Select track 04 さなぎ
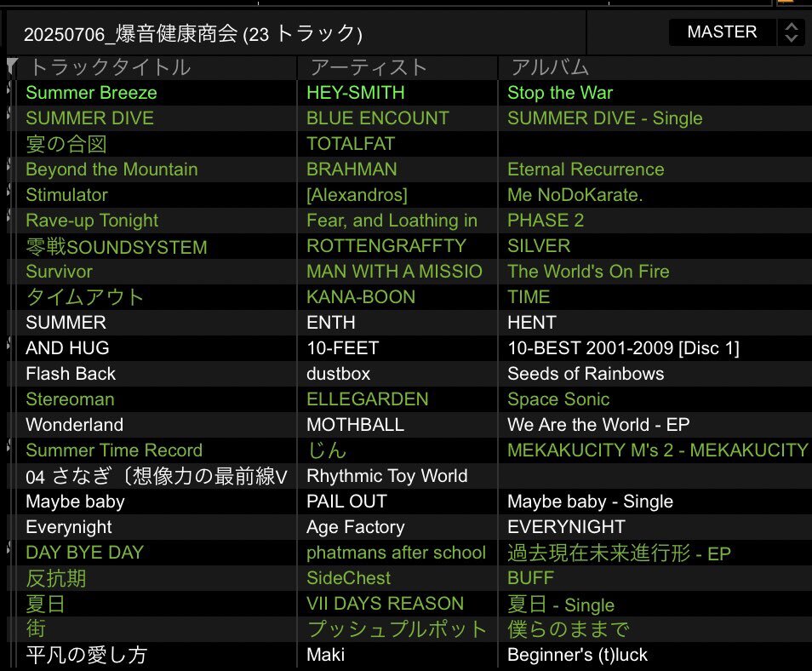 tap(157, 476)
